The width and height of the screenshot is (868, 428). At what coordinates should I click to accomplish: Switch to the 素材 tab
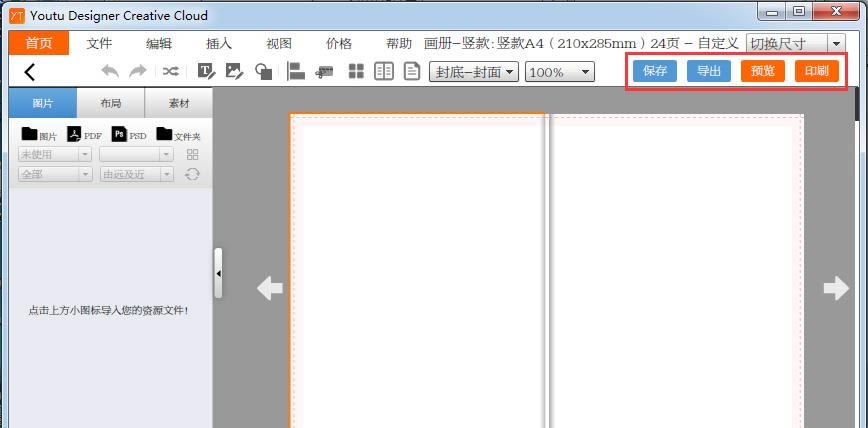coord(178,103)
